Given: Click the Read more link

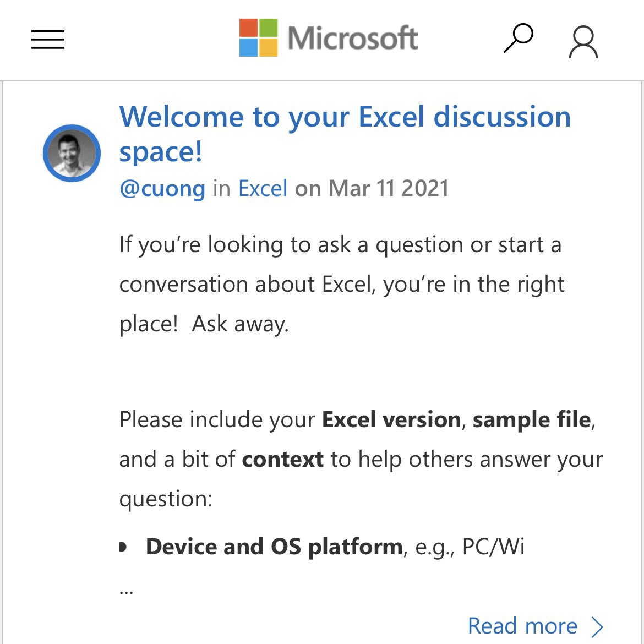Looking at the screenshot, I should point(523,626).
